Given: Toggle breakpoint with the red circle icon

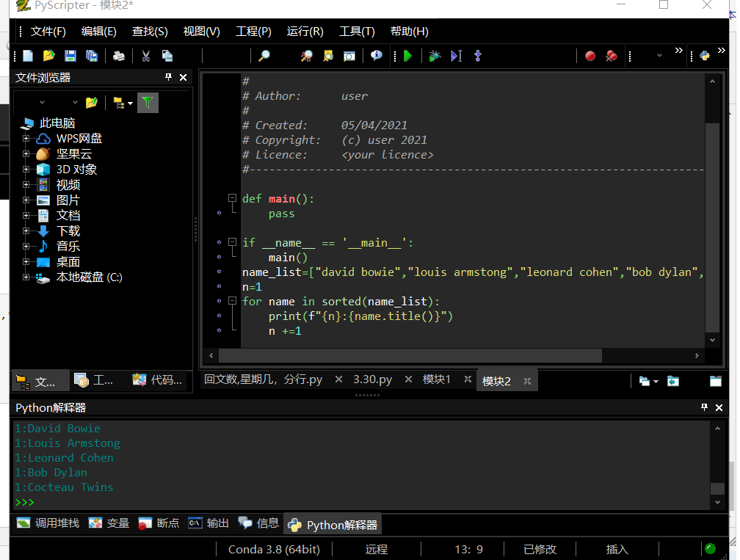Looking at the screenshot, I should (x=590, y=56).
